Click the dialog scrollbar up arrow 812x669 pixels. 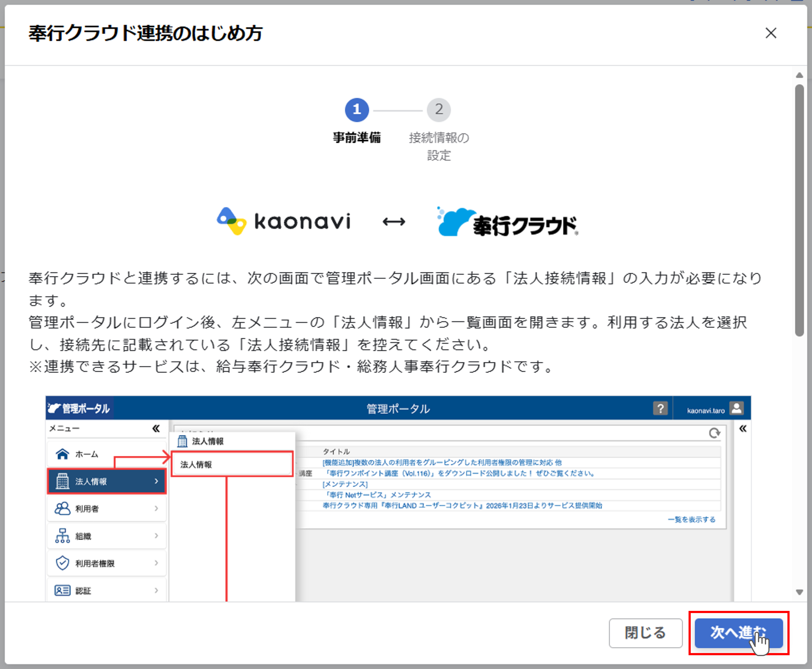click(799, 75)
